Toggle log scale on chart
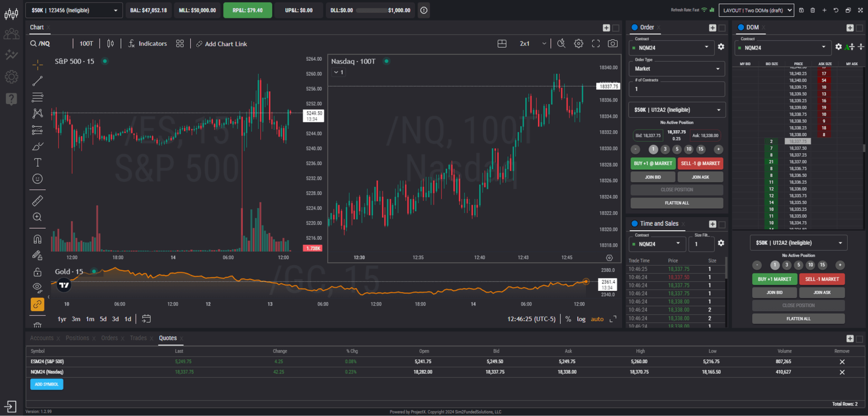 pos(581,319)
